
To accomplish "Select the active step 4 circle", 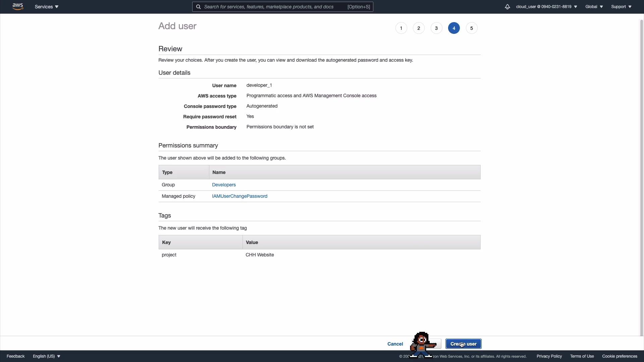I will tap(454, 28).
